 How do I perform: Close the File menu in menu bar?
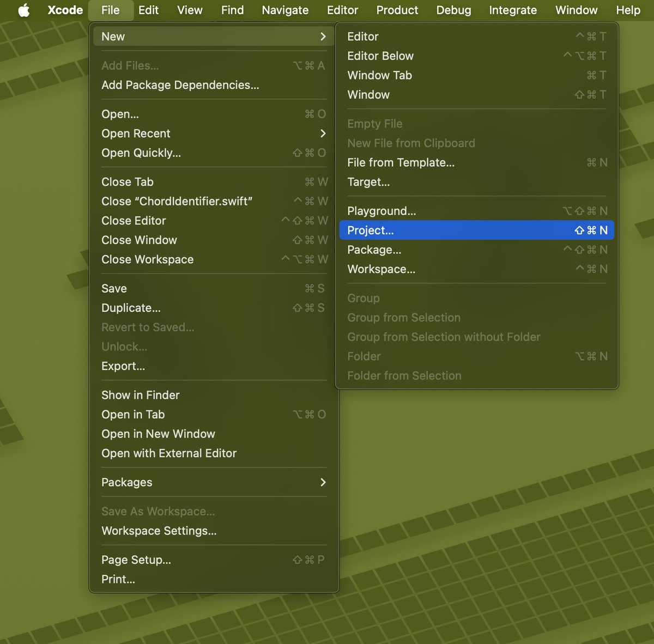(x=111, y=10)
